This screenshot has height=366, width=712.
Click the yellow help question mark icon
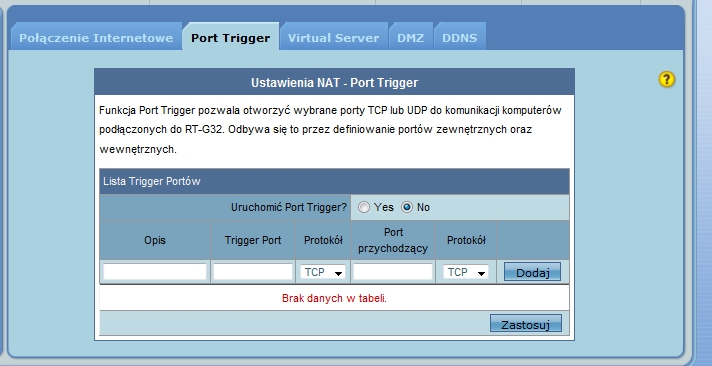click(667, 79)
